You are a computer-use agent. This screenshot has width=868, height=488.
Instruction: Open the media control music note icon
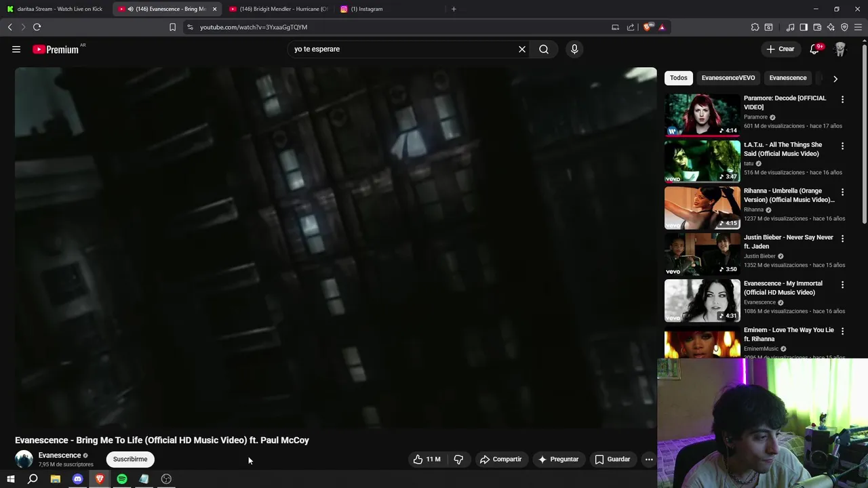tap(790, 27)
